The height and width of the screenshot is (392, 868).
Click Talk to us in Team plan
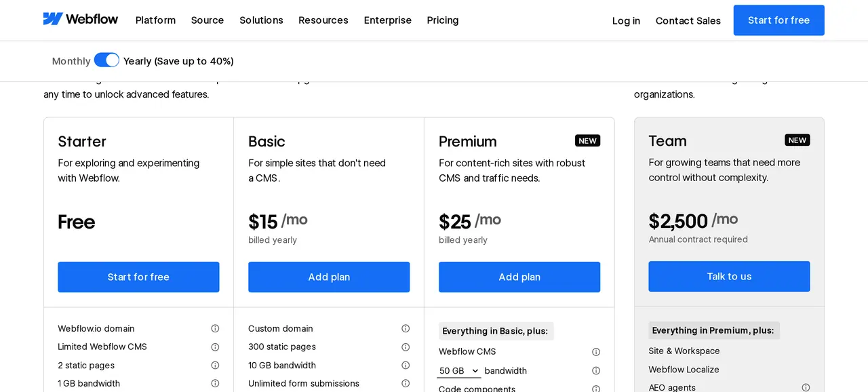point(729,276)
